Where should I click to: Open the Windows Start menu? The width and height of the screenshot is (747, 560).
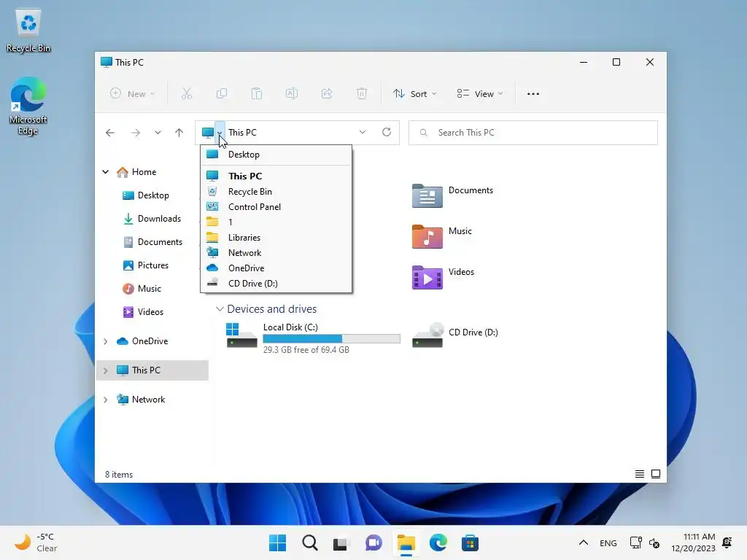coord(277,542)
